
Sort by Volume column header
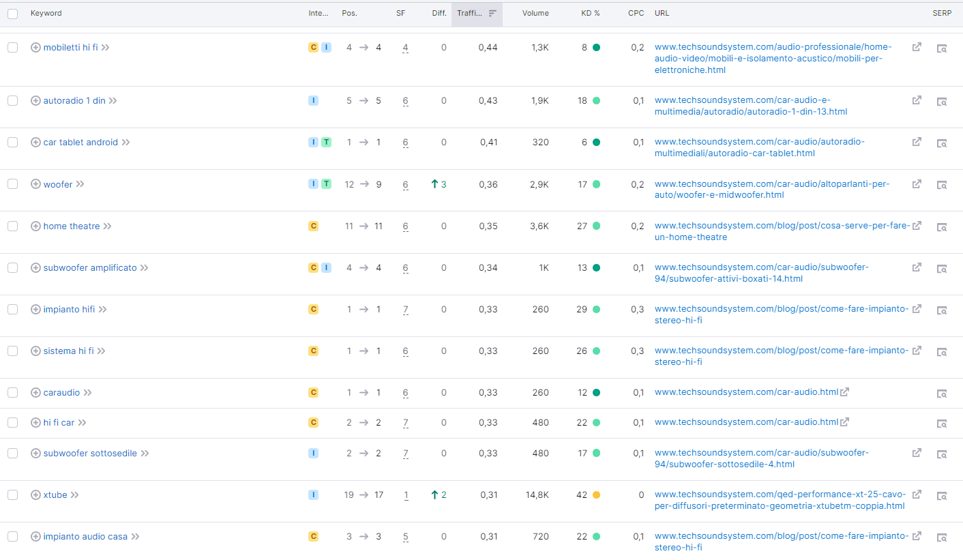[x=535, y=13]
